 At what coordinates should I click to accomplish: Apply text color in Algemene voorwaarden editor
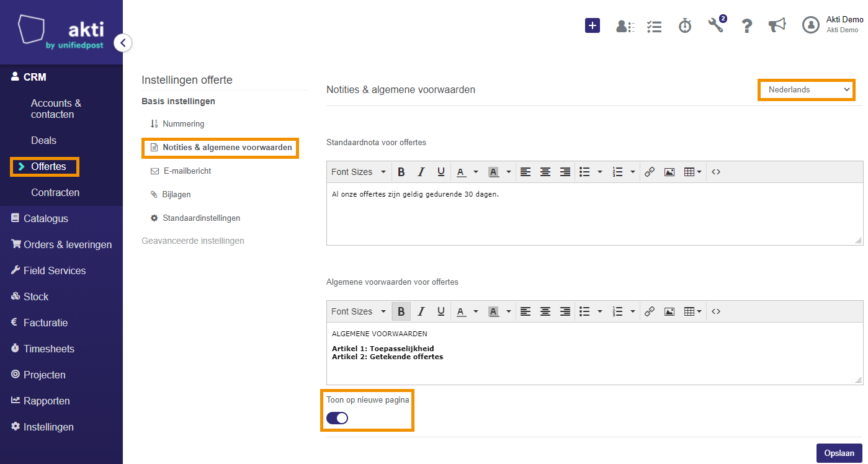[461, 311]
